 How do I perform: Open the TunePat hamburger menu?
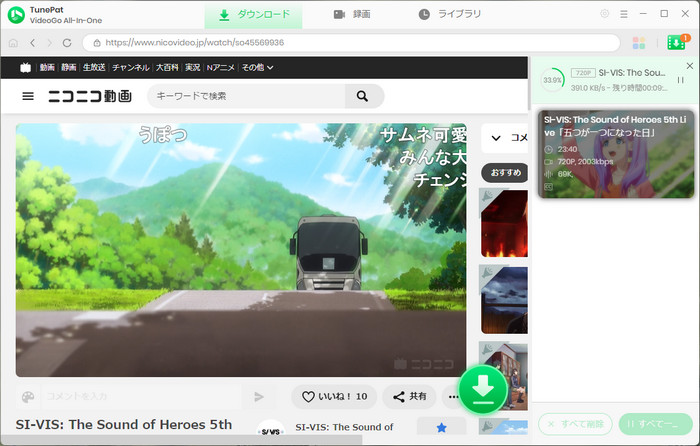tap(624, 14)
